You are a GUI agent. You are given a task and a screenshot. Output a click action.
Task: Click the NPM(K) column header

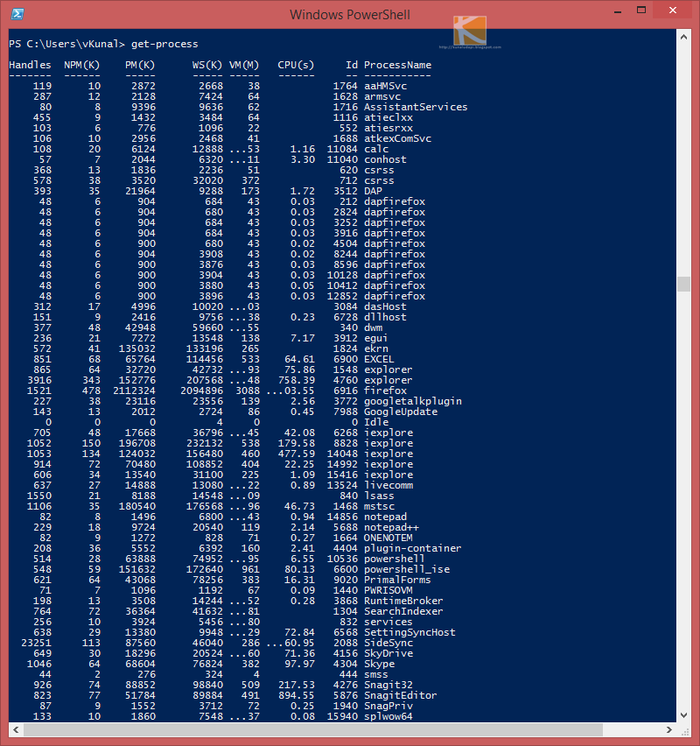coord(81,65)
